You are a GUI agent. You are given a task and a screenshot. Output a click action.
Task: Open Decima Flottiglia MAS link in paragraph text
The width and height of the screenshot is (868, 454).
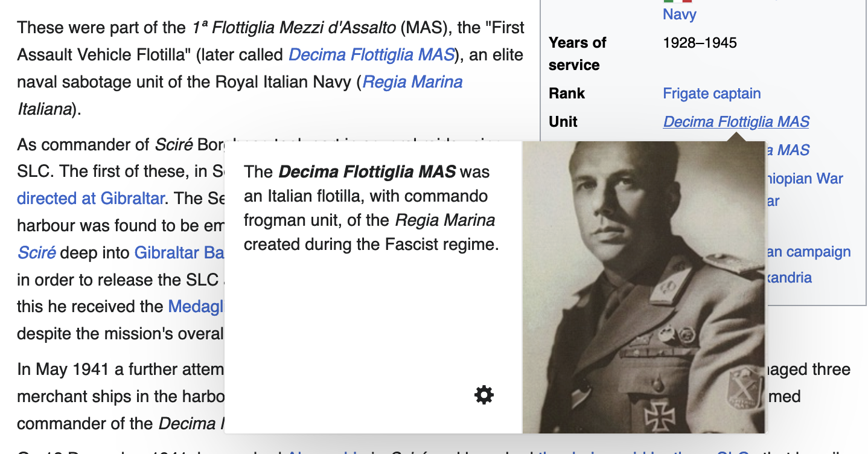(x=371, y=55)
